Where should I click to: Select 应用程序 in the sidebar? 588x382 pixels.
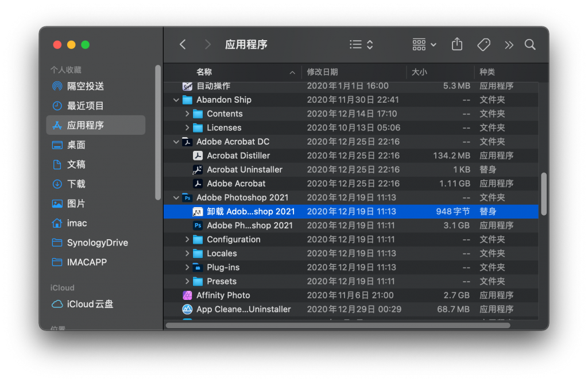click(96, 125)
